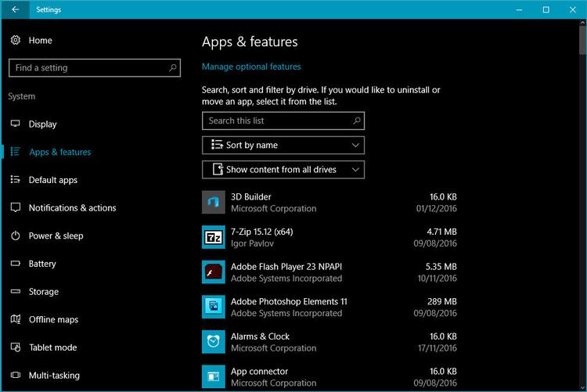Go to Home settings page
Screen dimensions: 587x392
point(41,41)
